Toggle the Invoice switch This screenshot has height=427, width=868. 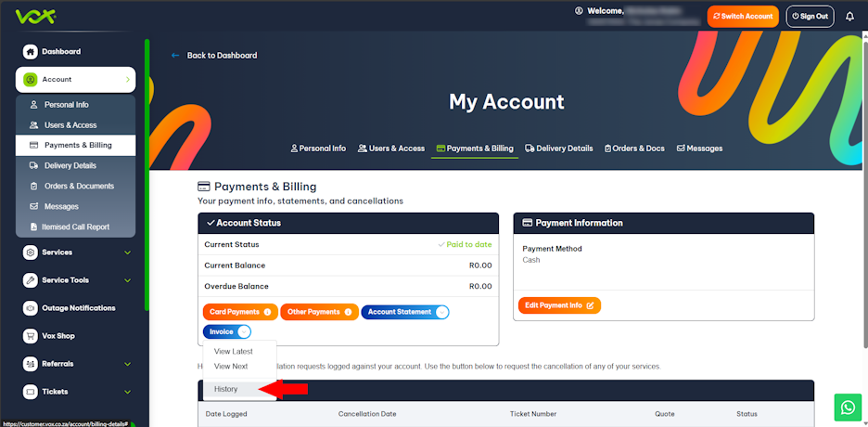point(243,331)
